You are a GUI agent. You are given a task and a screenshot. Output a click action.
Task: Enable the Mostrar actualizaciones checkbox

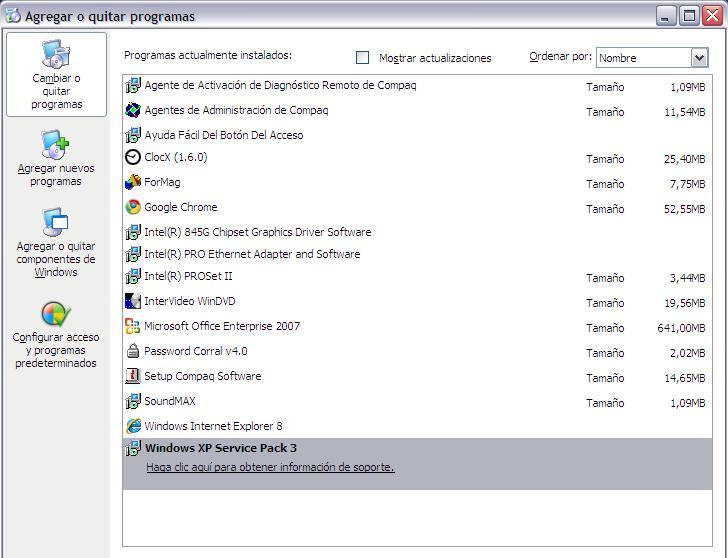coord(363,58)
